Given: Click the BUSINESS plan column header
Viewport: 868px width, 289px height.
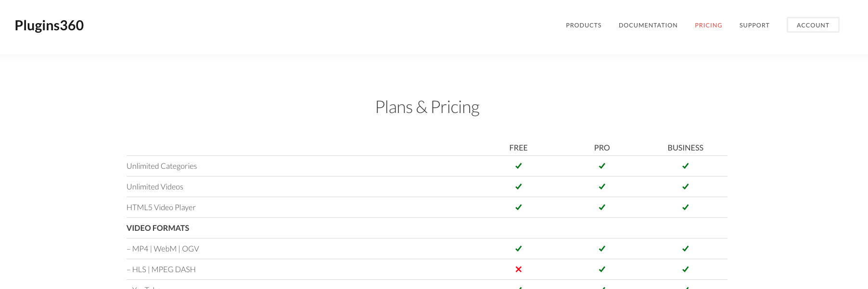Looking at the screenshot, I should coord(685,148).
